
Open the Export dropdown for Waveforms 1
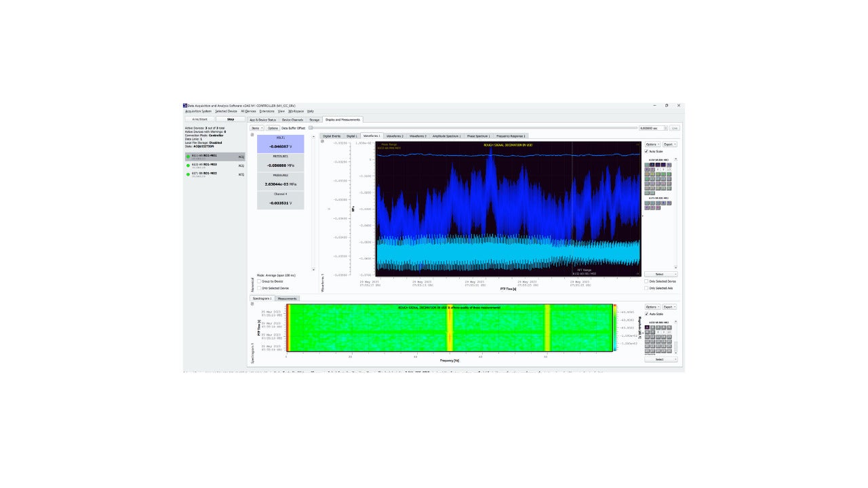click(x=669, y=144)
